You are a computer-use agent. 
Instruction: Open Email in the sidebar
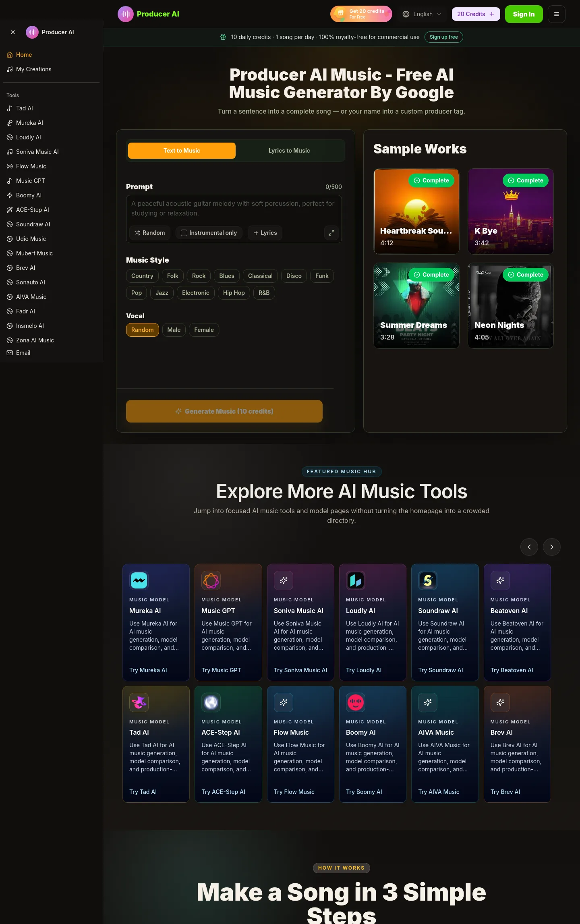(x=51, y=353)
